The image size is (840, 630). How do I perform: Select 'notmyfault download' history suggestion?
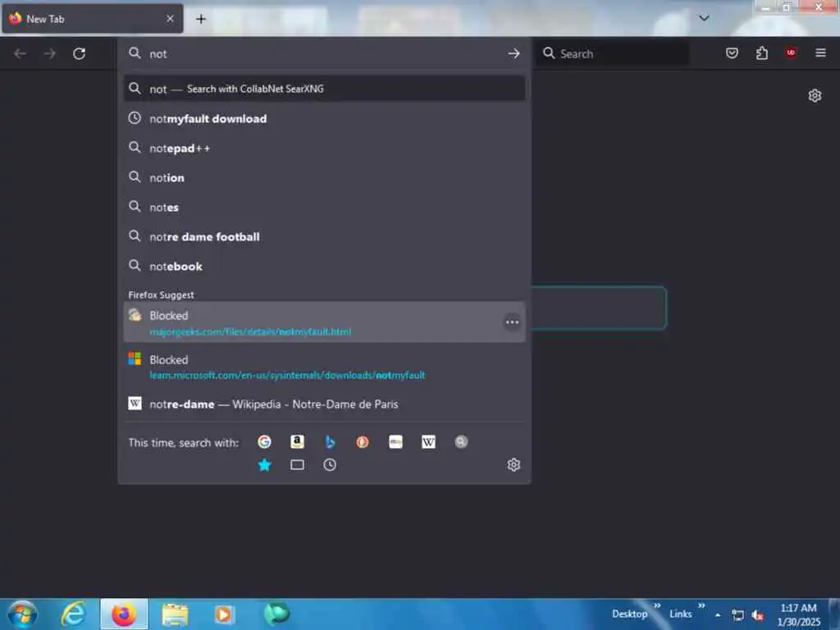[324, 118]
